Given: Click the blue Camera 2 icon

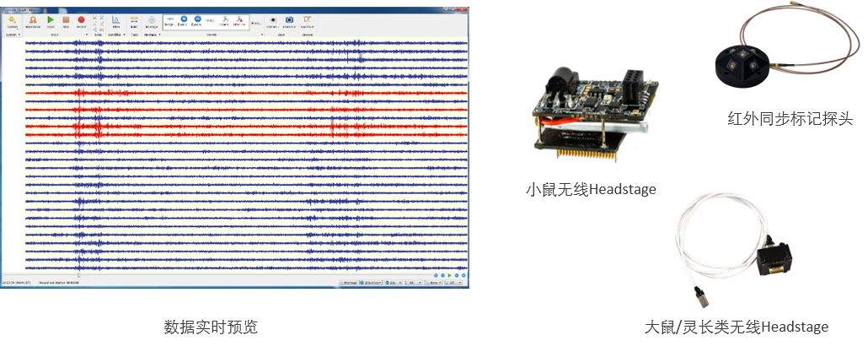Looking at the screenshot, I should click(289, 20).
